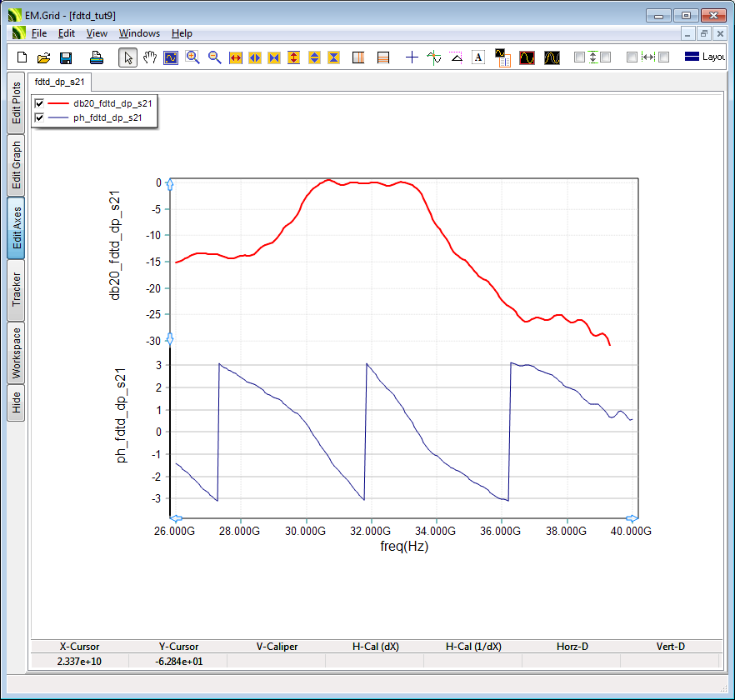Print the graph using the printer icon

point(97,57)
